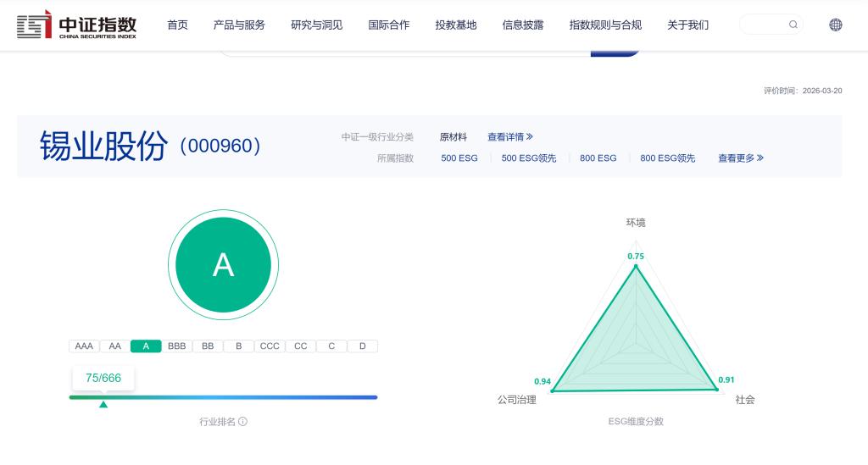This screenshot has height=465, width=868.
Task: Click the industry ranking info icon
Action: click(243, 422)
